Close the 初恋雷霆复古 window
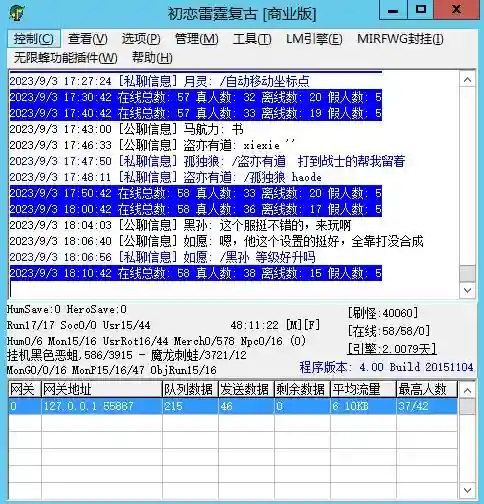 (457, 10)
